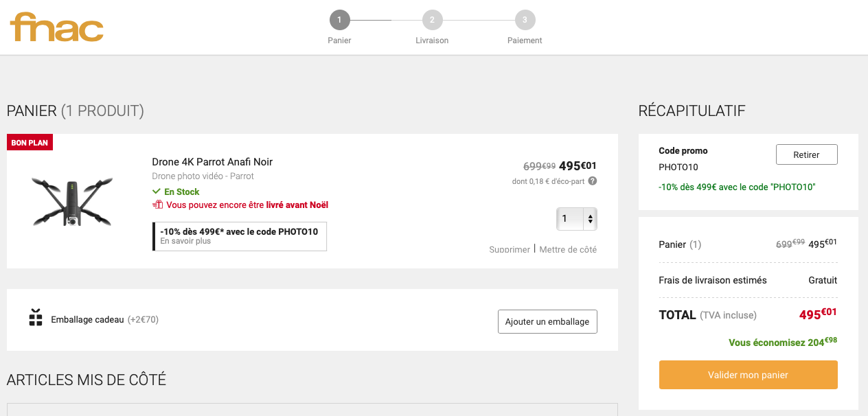Open the Drone 4K Parrot Anafi Noir title
Screen dimensions: 868x416
(212, 162)
